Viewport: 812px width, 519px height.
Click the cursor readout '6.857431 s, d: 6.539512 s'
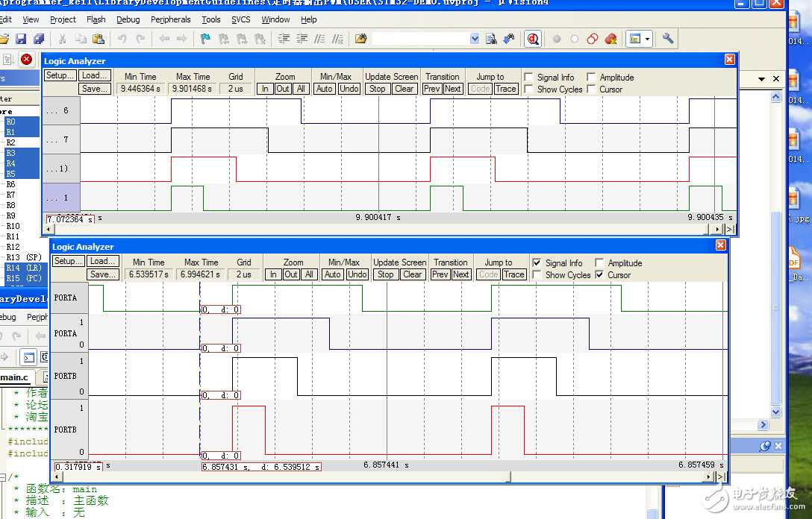click(261, 467)
